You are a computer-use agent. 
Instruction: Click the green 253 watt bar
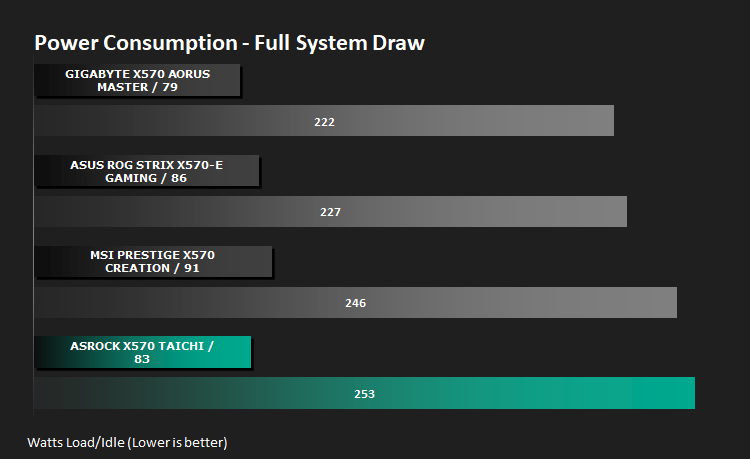[364, 393]
